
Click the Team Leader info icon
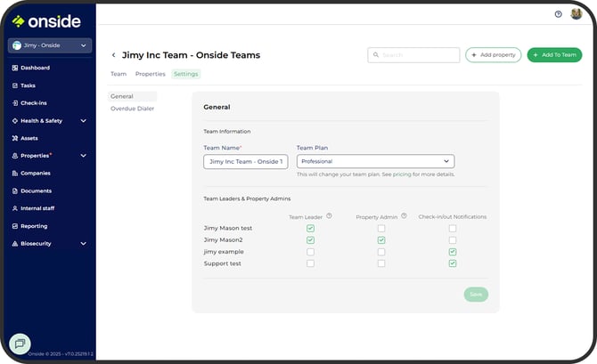329,215
